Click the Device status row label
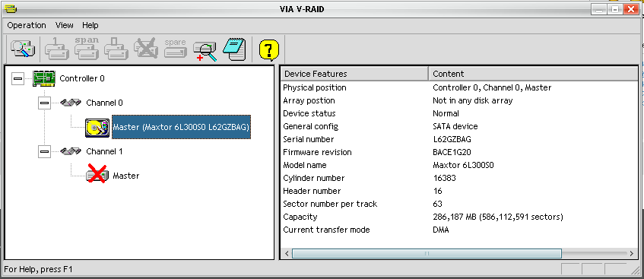644x279 pixels. point(309,113)
